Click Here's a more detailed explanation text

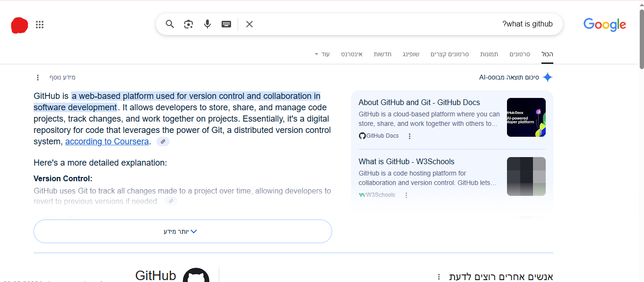100,163
